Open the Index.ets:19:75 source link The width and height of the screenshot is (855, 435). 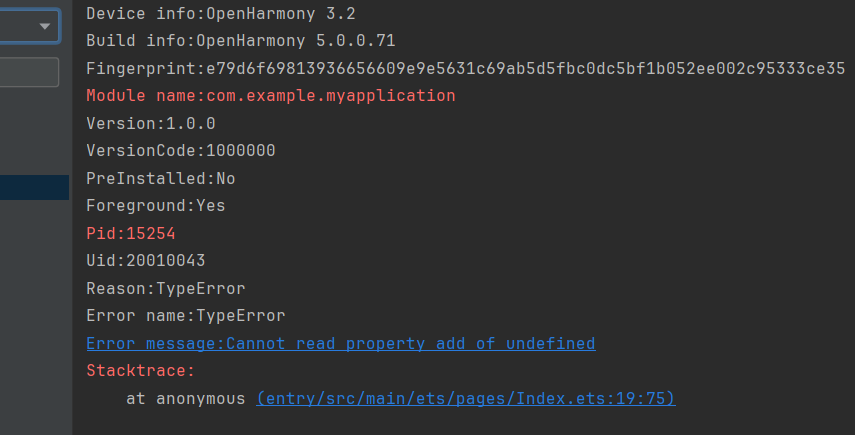pyautogui.click(x=466, y=398)
